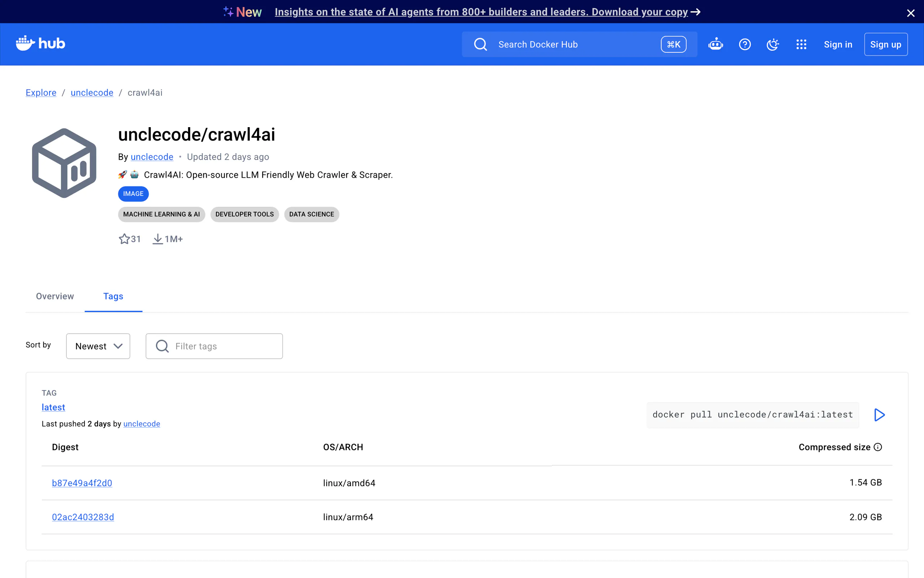
Task: Click the Updated 2 days ago text
Action: click(228, 157)
